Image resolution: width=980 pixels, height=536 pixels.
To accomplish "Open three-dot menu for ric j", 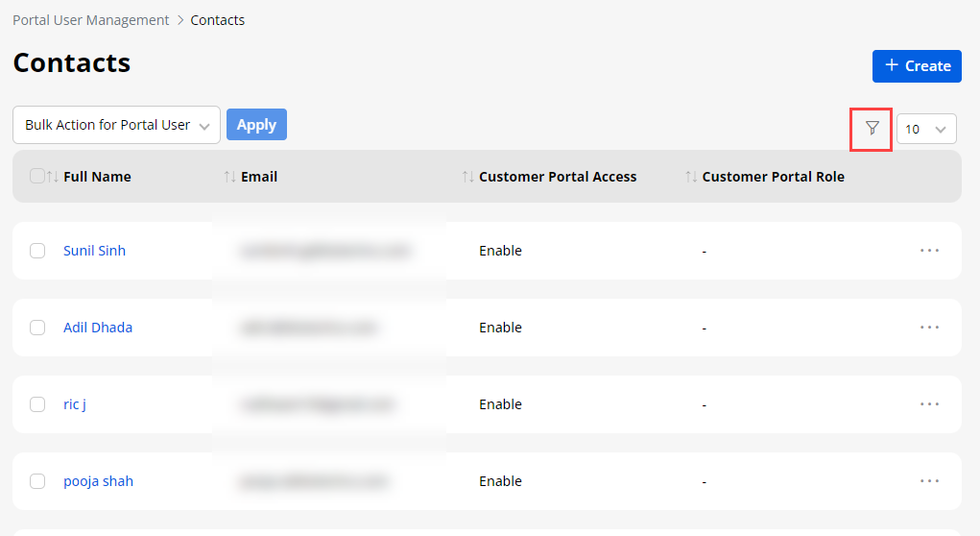I will pos(928,404).
